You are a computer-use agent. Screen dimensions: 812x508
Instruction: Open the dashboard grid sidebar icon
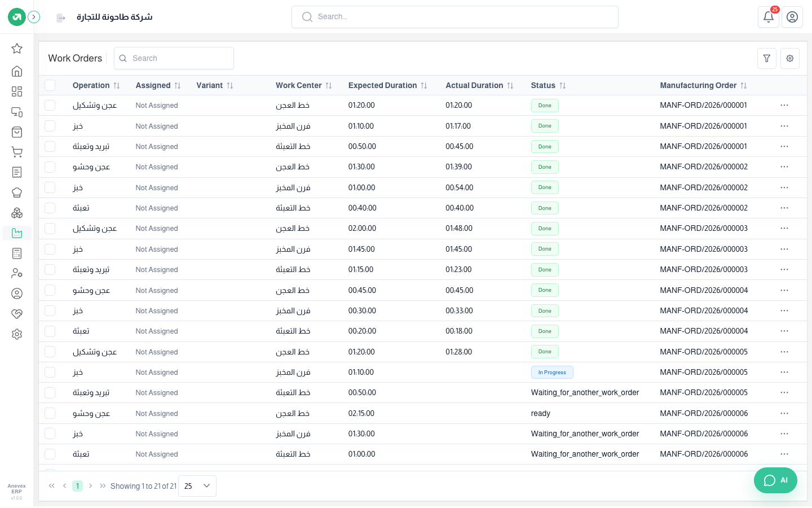tap(17, 91)
